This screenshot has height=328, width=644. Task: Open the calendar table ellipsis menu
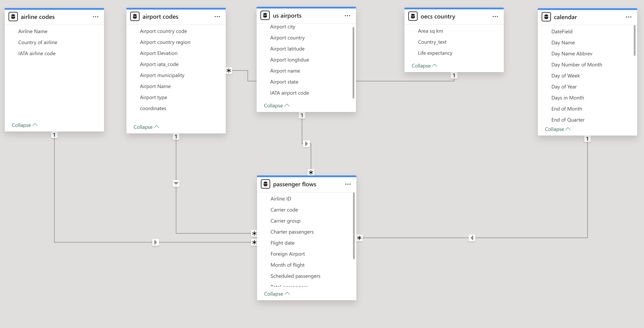[x=628, y=17]
